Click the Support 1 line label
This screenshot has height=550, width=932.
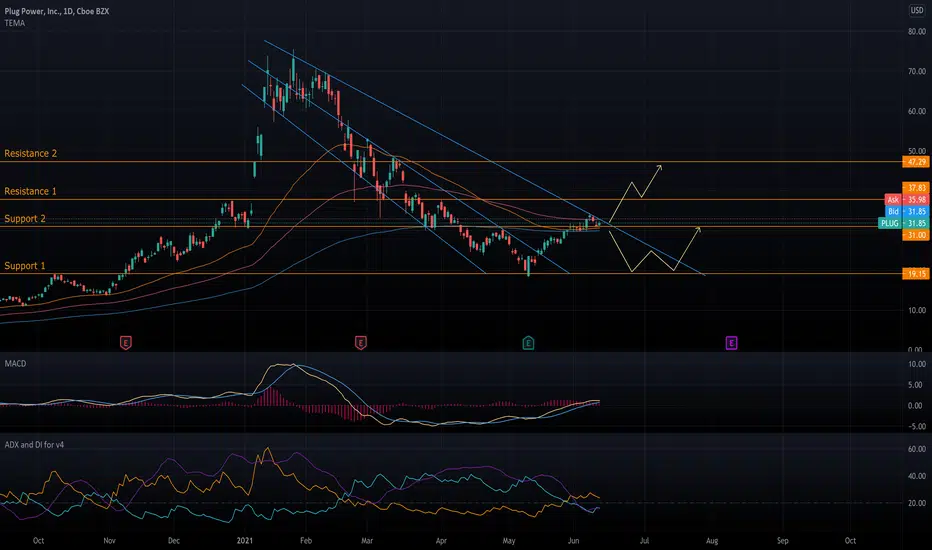tap(25, 266)
